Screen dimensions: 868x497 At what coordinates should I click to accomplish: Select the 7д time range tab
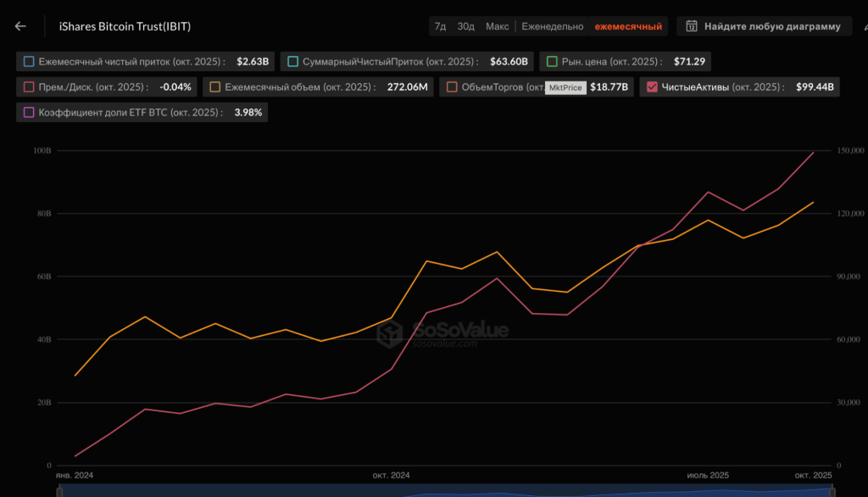pyautogui.click(x=440, y=26)
